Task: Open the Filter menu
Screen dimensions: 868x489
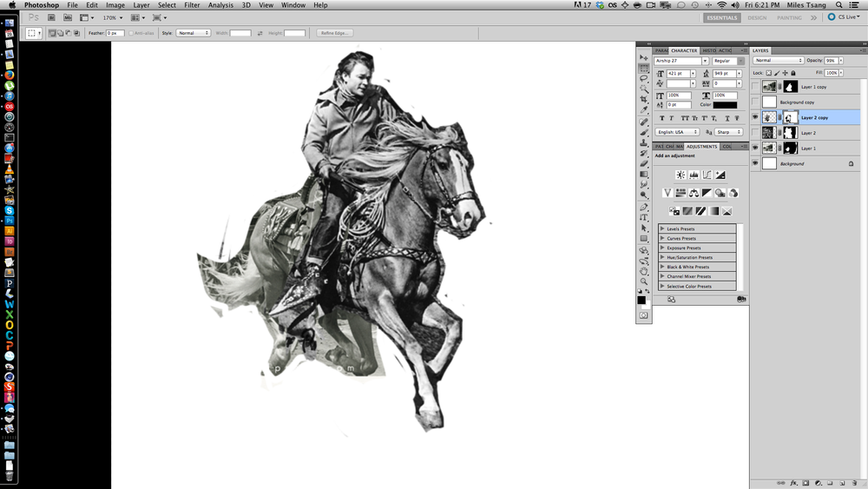Action: [192, 5]
